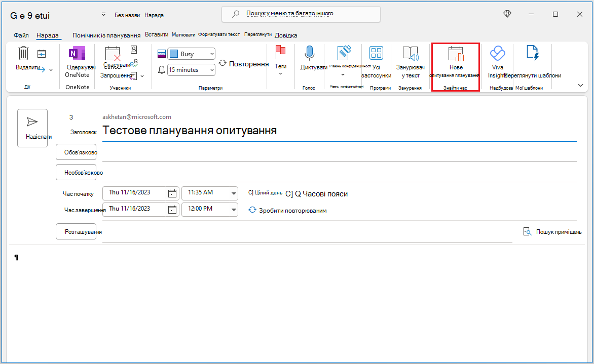Click the Room Finder link text

[559, 231]
